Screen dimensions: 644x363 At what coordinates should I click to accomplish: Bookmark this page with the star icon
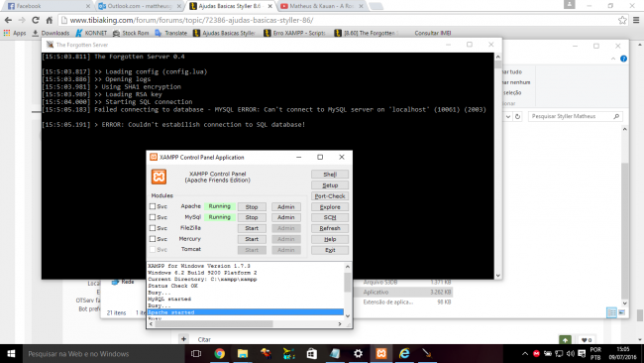pos(622,20)
